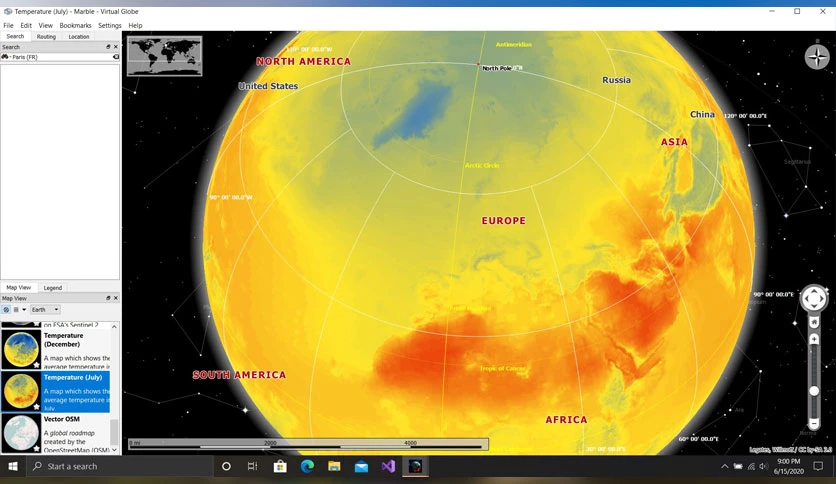Screen dimensions: 836x484
Task: Show hidden system tray icons
Action: click(x=724, y=466)
